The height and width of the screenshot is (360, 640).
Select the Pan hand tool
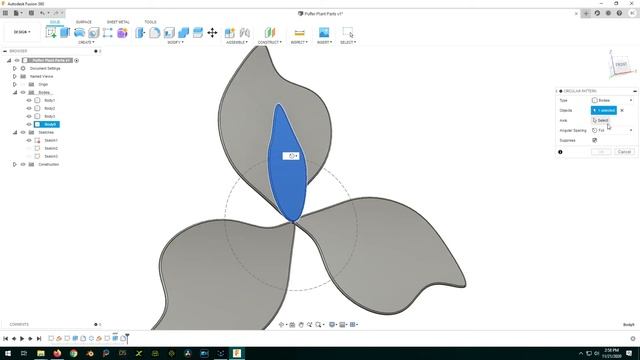tap(301, 324)
